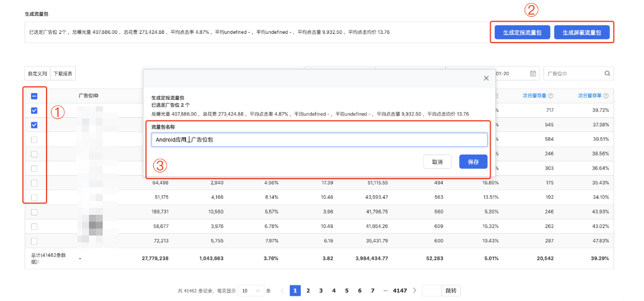Click the total retention cell 20,542
Screen dimensions: 644x301
(545, 258)
